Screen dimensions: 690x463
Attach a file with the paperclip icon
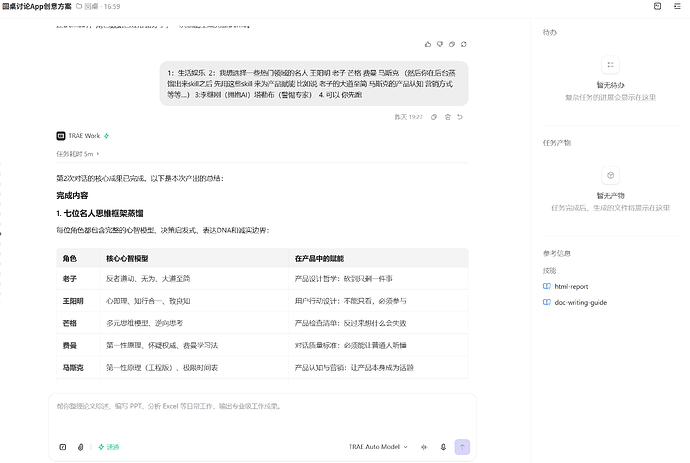(x=81, y=447)
